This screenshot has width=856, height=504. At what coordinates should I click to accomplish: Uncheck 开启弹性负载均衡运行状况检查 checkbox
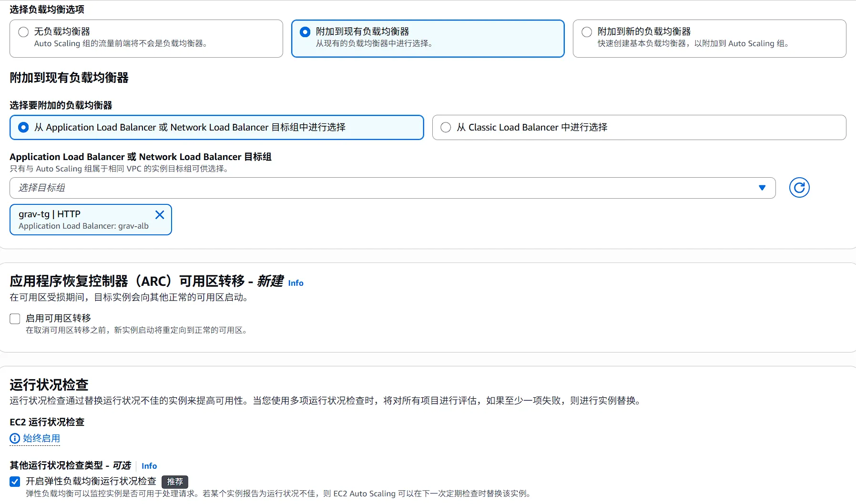15,482
